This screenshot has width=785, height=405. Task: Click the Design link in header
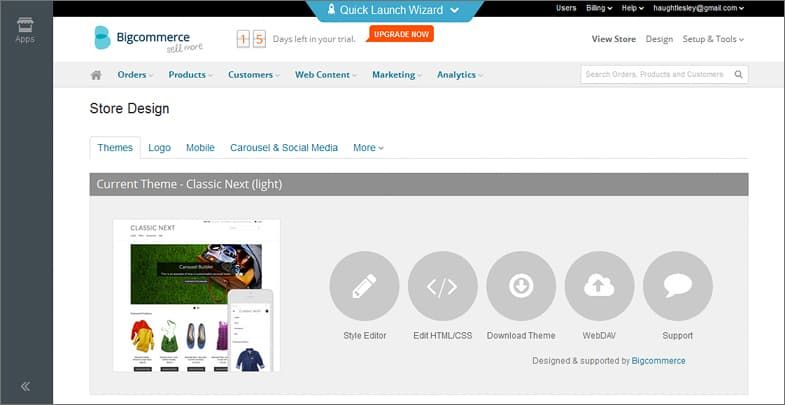point(659,39)
